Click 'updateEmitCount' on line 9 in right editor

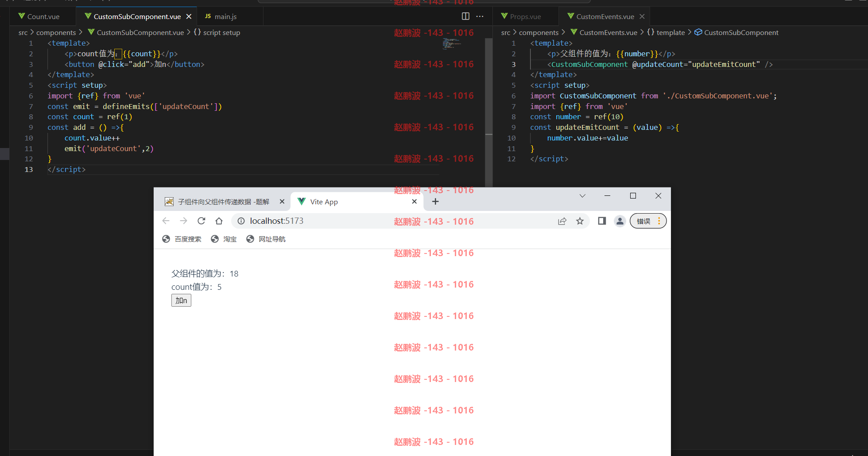(587, 127)
